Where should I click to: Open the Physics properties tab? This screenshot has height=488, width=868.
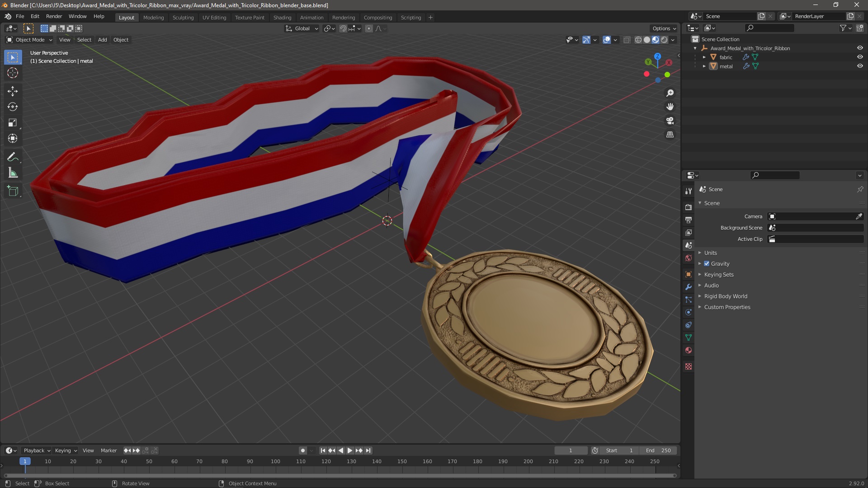coord(688,312)
